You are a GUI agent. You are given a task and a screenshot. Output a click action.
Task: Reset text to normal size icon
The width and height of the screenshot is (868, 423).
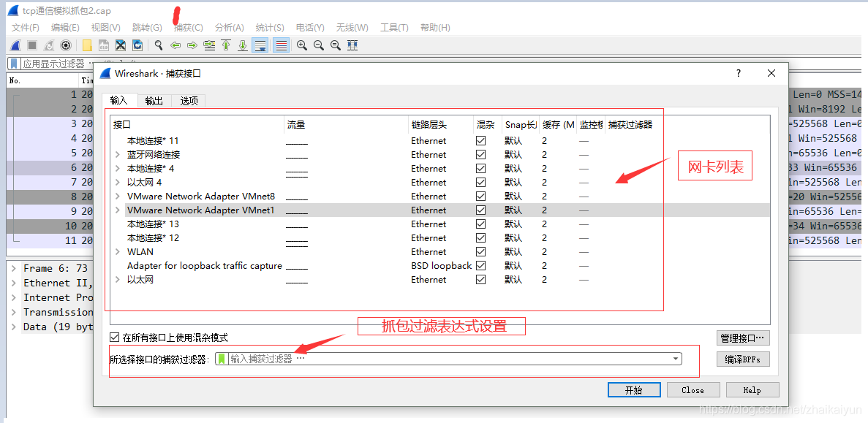pos(336,45)
